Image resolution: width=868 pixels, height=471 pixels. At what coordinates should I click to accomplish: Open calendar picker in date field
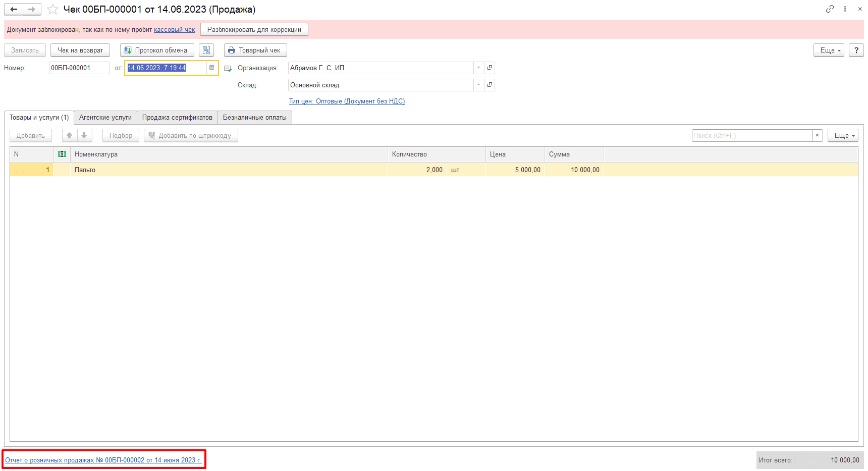[x=211, y=68]
